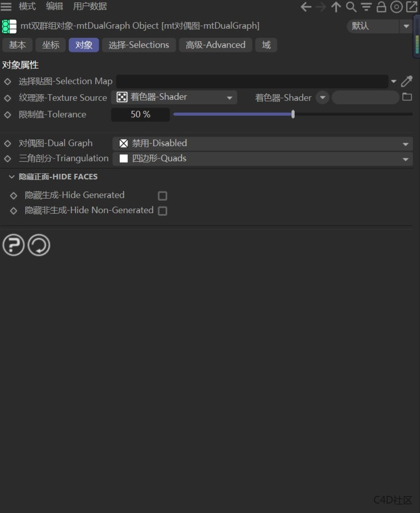Click the eyedropper next to Selection Map
This screenshot has height=513, width=420.
pos(407,81)
